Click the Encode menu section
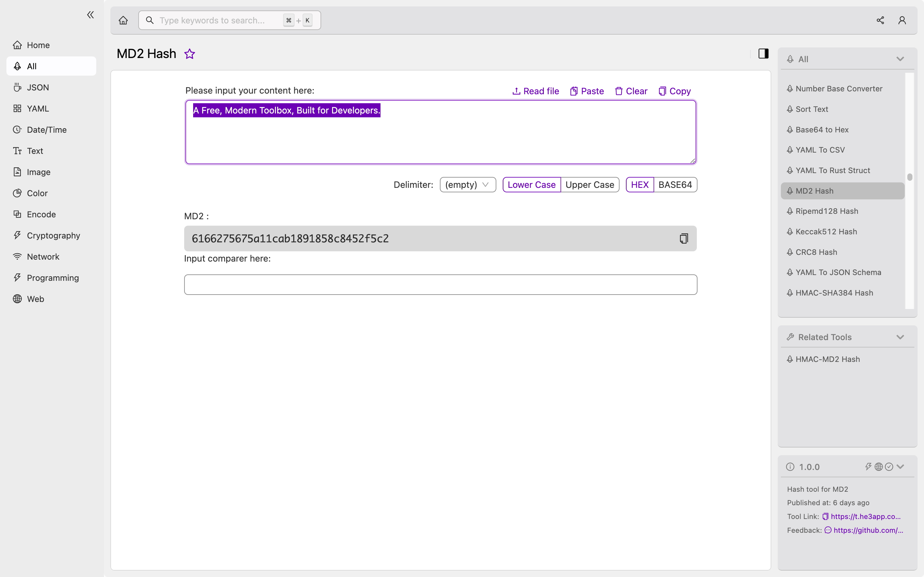Image resolution: width=924 pixels, height=577 pixels. 41,214
